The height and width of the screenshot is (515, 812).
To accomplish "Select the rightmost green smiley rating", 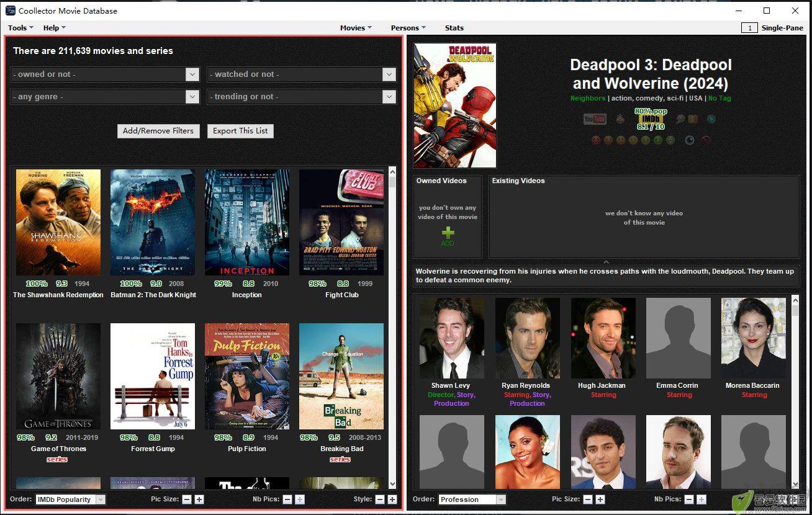I will (x=670, y=140).
